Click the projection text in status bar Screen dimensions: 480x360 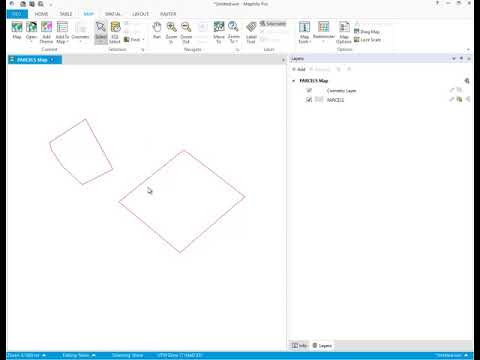pyautogui.click(x=180, y=355)
